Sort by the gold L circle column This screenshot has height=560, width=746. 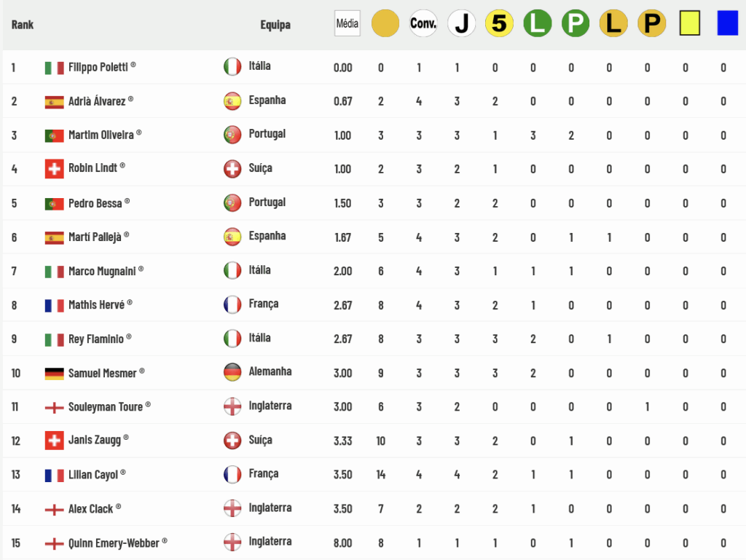tap(613, 23)
